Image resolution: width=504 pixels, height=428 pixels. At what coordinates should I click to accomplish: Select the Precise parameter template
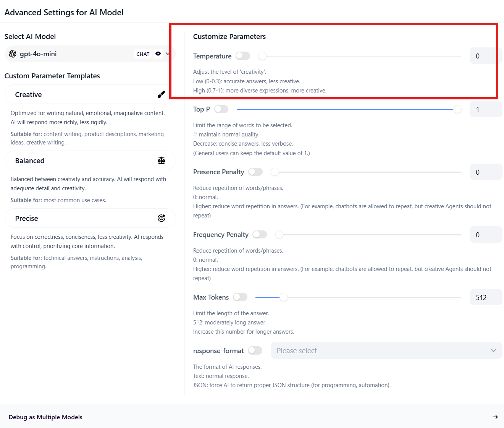coord(90,218)
